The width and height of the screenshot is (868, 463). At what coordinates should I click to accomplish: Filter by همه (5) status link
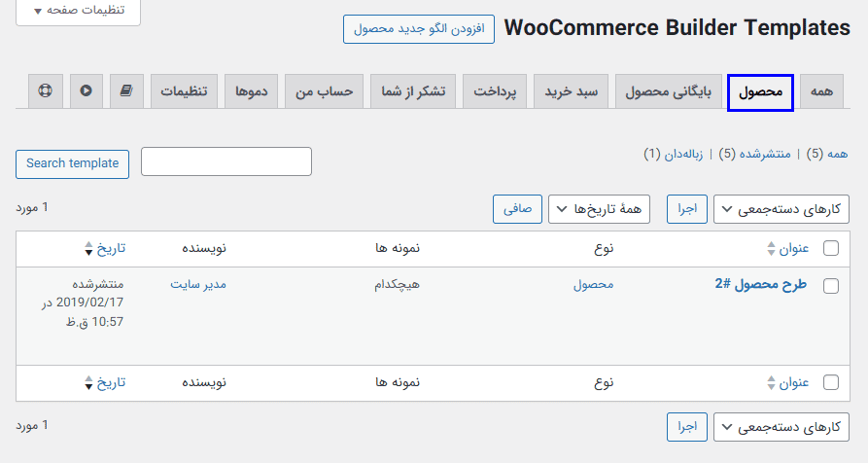(827, 154)
